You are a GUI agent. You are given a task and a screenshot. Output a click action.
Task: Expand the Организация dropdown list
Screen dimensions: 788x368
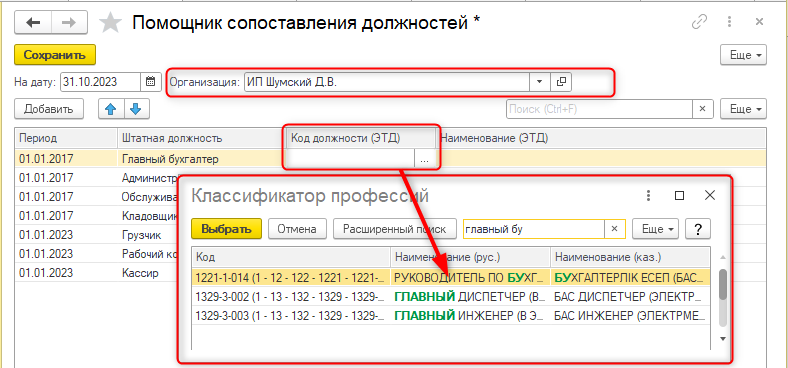[x=540, y=82]
